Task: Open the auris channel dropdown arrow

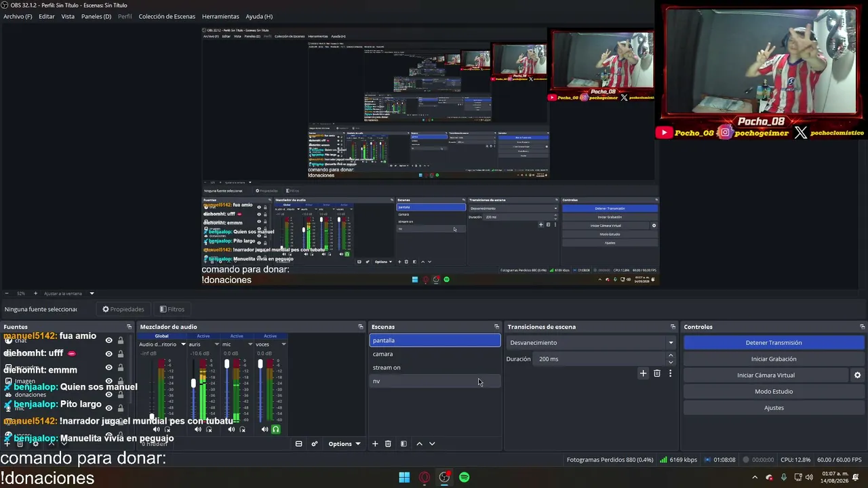Action: (217, 344)
